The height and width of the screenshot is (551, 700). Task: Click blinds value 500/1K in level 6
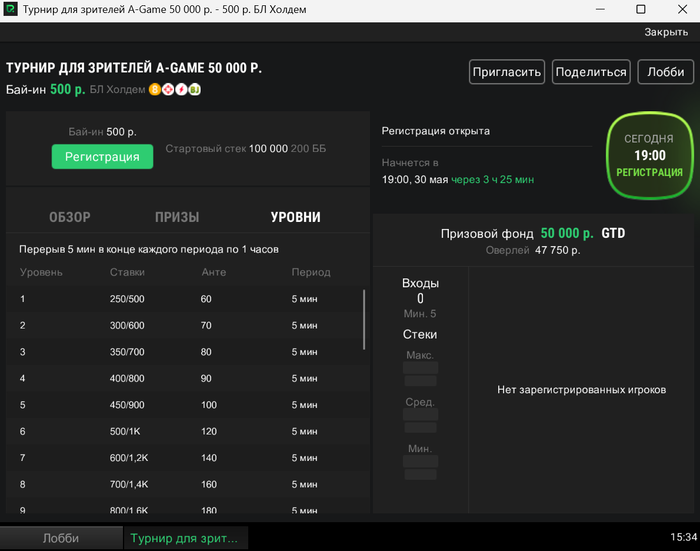[x=125, y=431]
